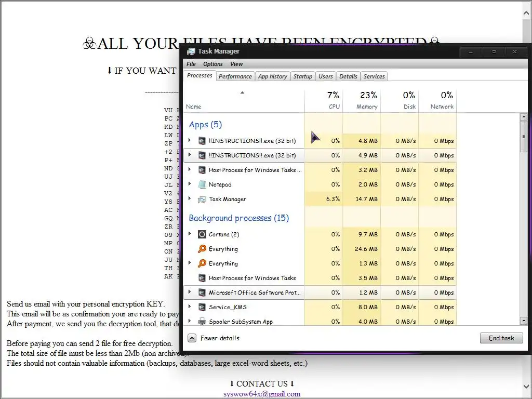The image size is (532, 399).
Task: Select the Background processes (15) header
Action: pyautogui.click(x=239, y=218)
